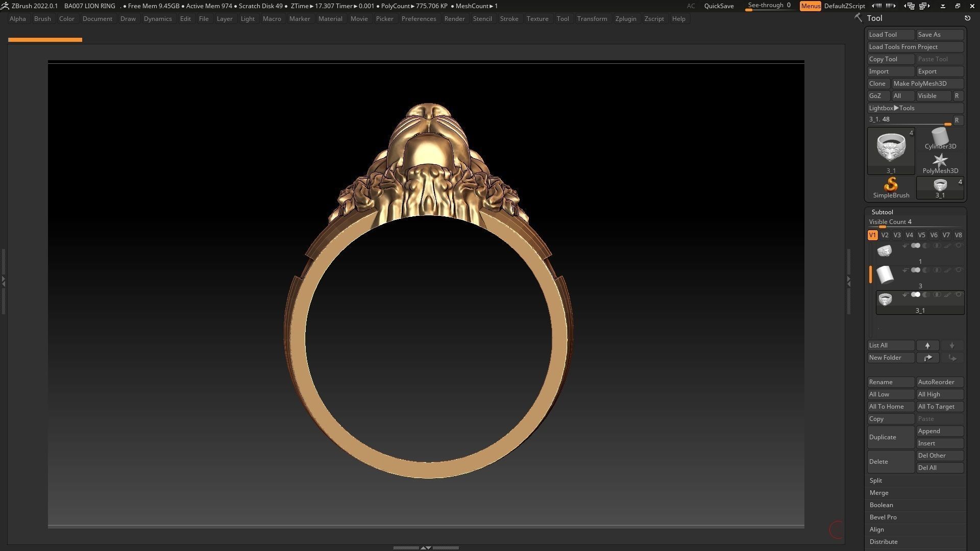Toggle subtraction boolean mode on subtool 1
Viewport: 980px width, 551px height.
pos(926,246)
